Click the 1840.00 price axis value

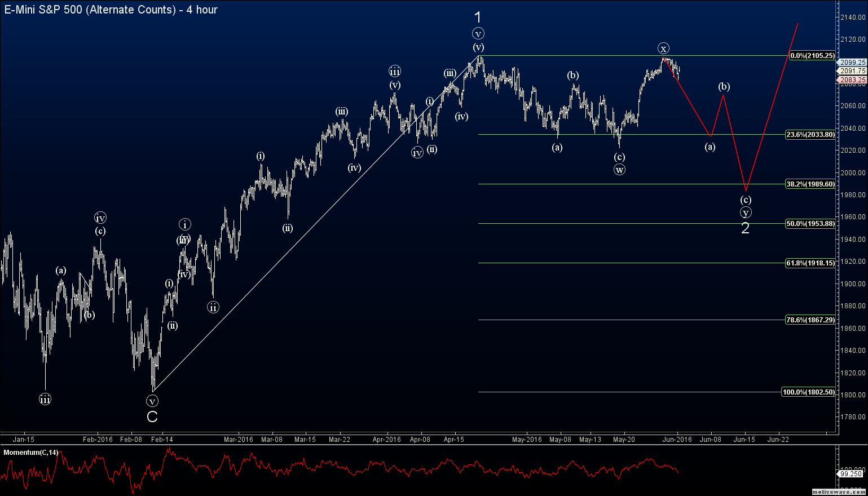click(x=853, y=351)
